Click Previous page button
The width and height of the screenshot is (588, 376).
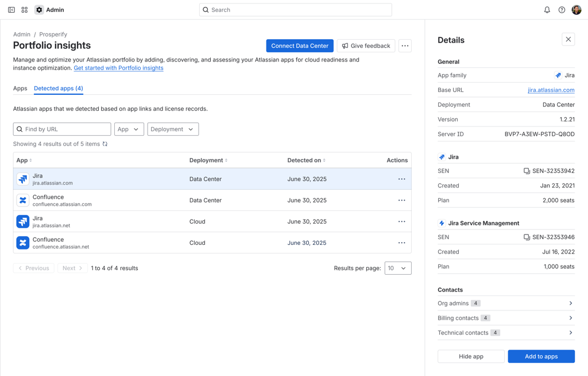pos(34,268)
